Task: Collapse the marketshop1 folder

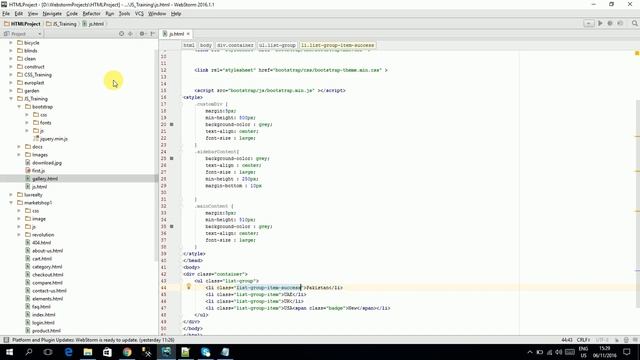Action: tap(11, 202)
